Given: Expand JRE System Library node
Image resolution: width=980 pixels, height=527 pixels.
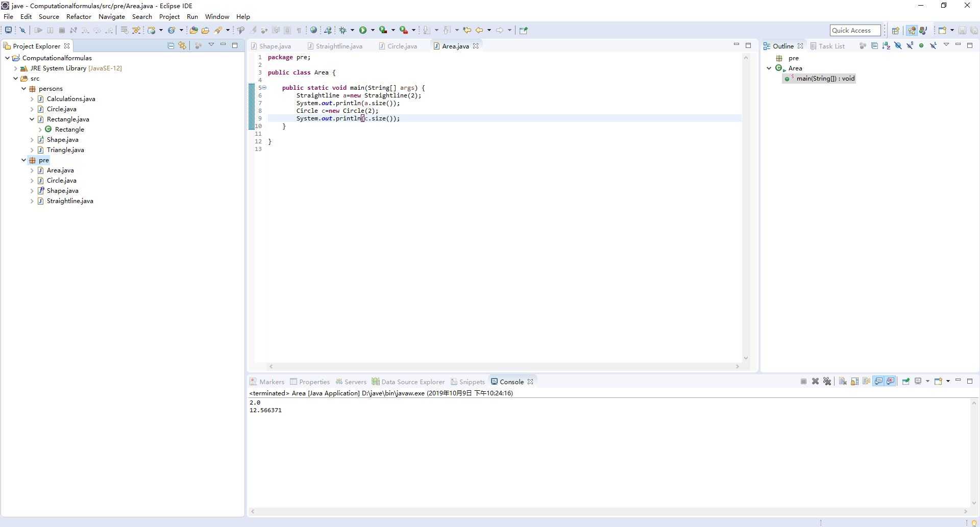Looking at the screenshot, I should point(15,68).
